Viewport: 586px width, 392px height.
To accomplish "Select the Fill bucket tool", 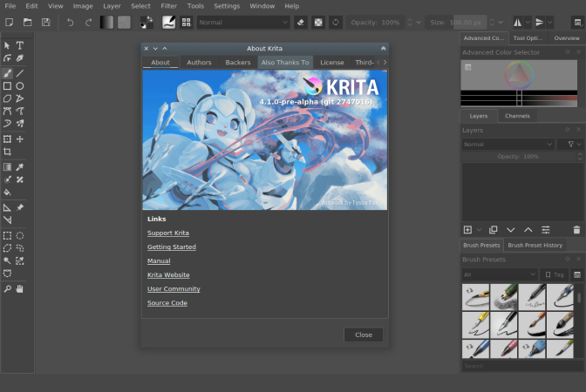I will pyautogui.click(x=7, y=193).
